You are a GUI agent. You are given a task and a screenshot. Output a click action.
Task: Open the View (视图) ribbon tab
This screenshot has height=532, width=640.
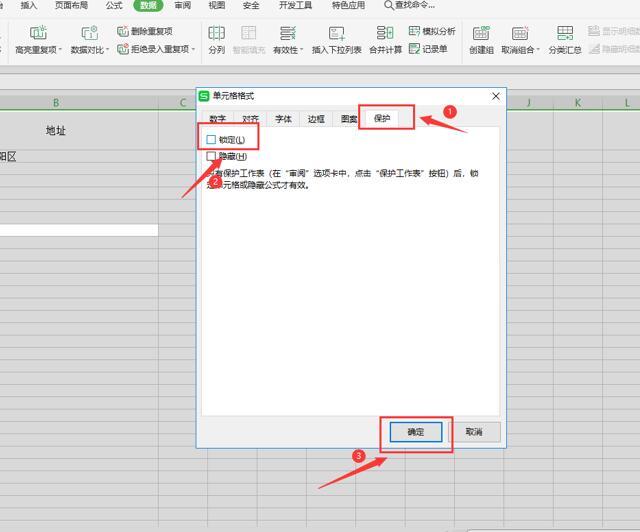[217, 5]
